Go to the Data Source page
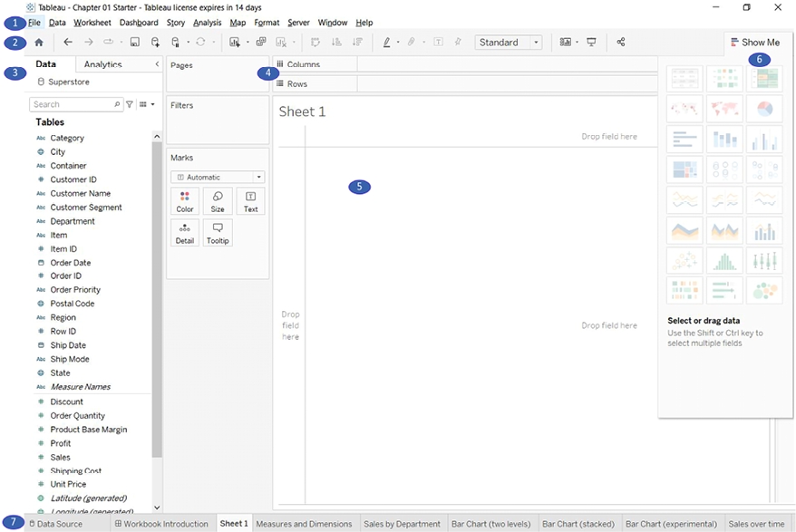Viewport: 796px width, 532px height. point(56,523)
